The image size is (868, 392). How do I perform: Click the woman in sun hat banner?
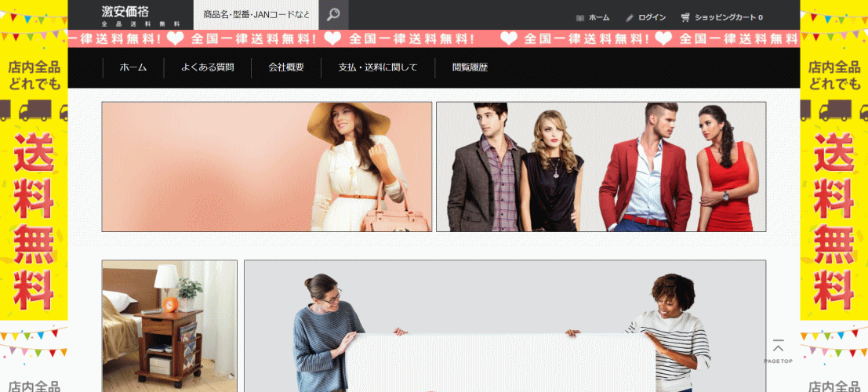coord(267,166)
